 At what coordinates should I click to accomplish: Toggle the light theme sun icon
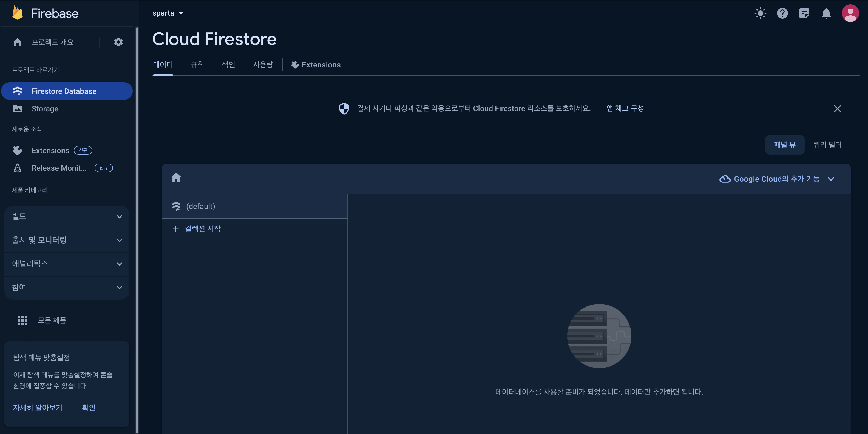[761, 13]
